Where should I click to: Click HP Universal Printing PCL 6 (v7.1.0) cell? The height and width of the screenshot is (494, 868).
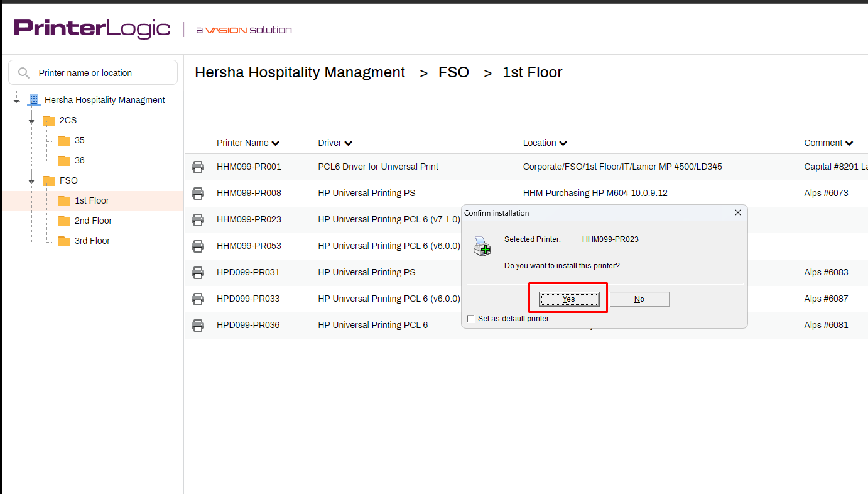[389, 219]
